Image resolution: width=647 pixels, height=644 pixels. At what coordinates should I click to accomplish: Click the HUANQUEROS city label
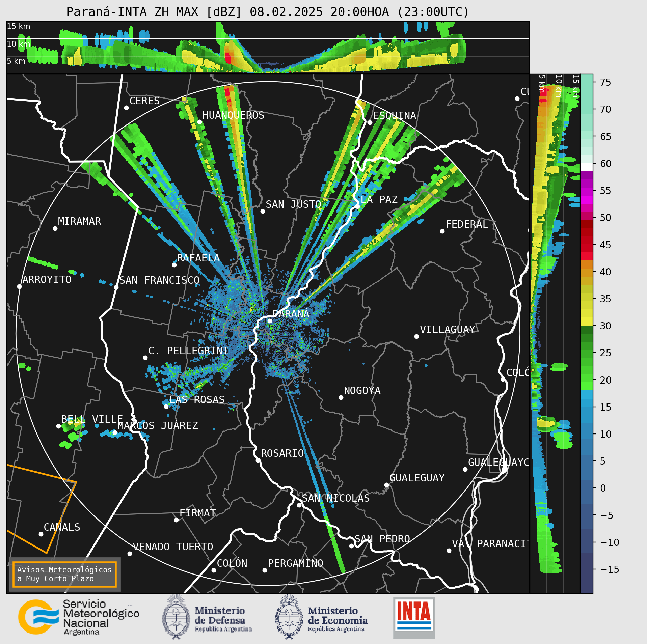pos(233,115)
